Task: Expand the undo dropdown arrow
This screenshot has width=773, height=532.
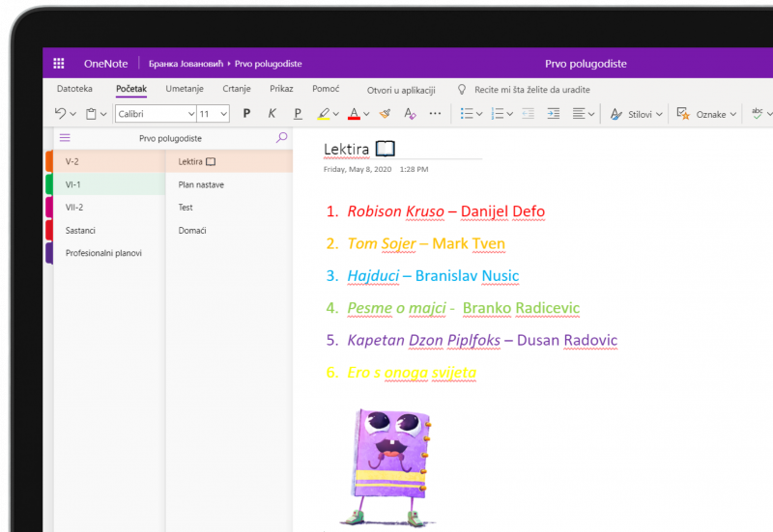Action: (x=73, y=114)
